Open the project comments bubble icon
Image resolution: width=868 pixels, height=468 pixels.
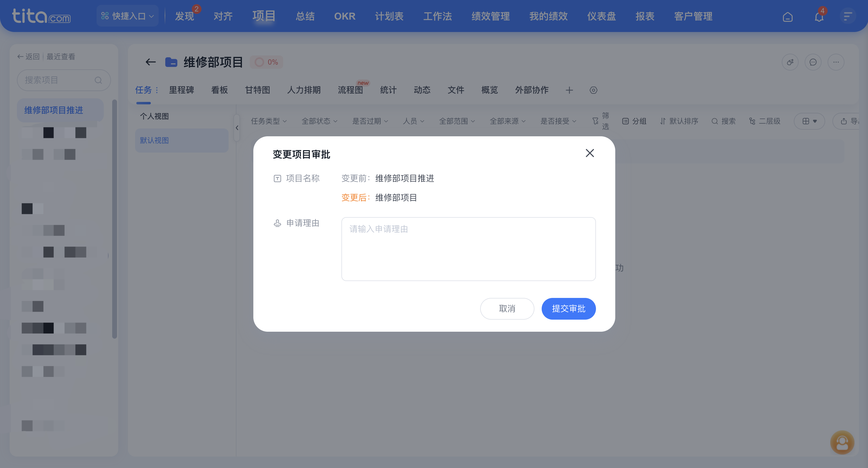813,62
